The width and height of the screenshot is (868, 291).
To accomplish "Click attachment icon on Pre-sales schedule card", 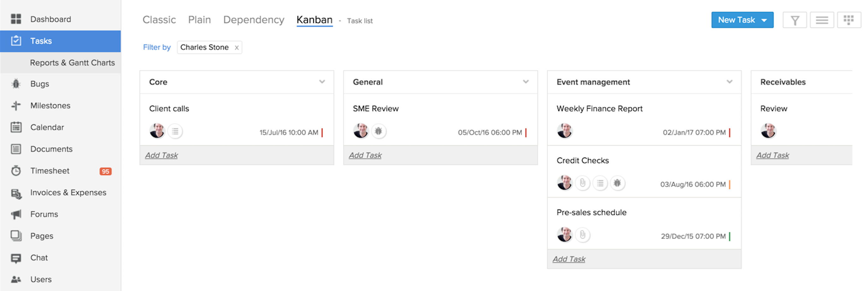I will [x=582, y=235].
